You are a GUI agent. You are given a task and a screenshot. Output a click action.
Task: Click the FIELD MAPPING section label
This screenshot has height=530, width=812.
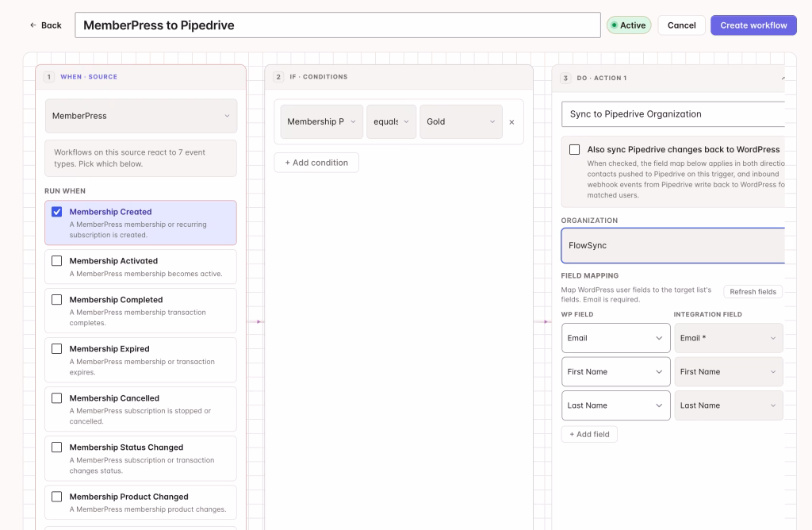tap(590, 275)
